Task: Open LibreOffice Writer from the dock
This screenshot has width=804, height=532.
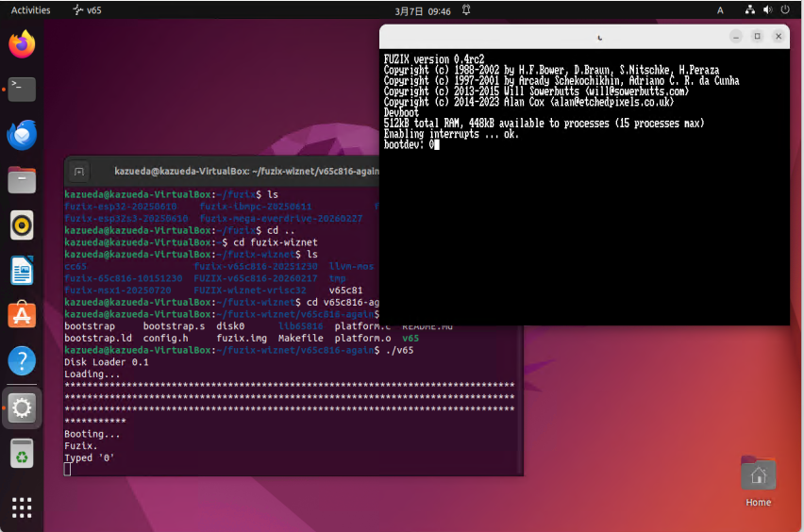Action: 22,270
